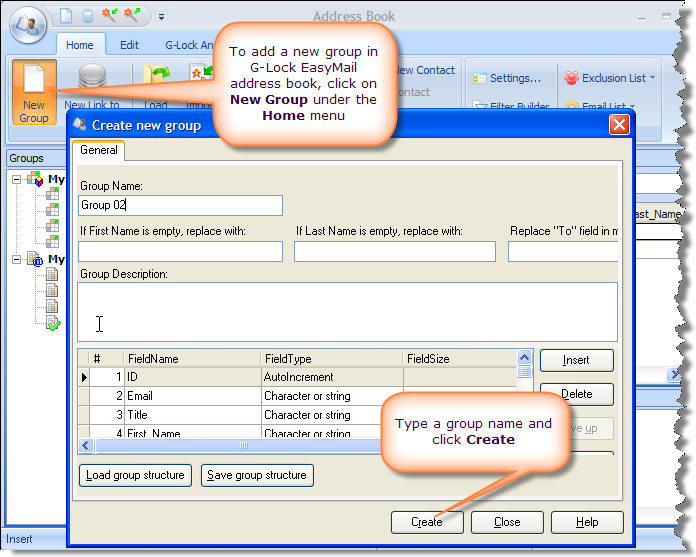The image size is (696, 557).
Task: Switch to the Home ribbon tab
Action: [x=80, y=45]
